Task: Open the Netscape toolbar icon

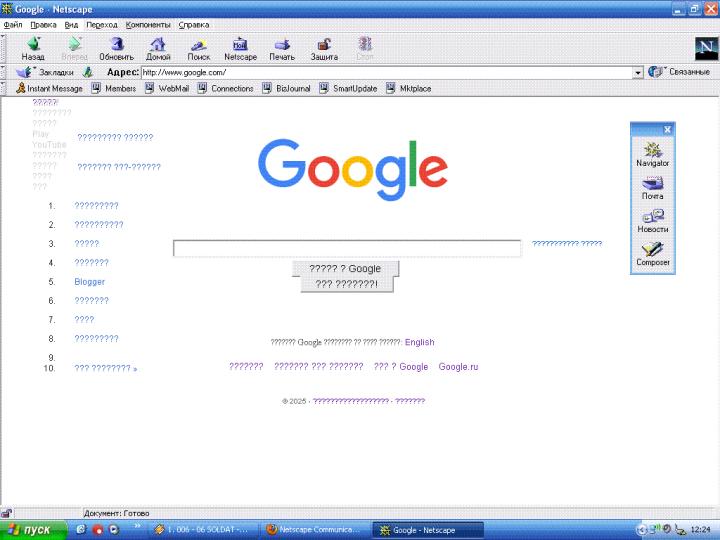Action: point(240,44)
